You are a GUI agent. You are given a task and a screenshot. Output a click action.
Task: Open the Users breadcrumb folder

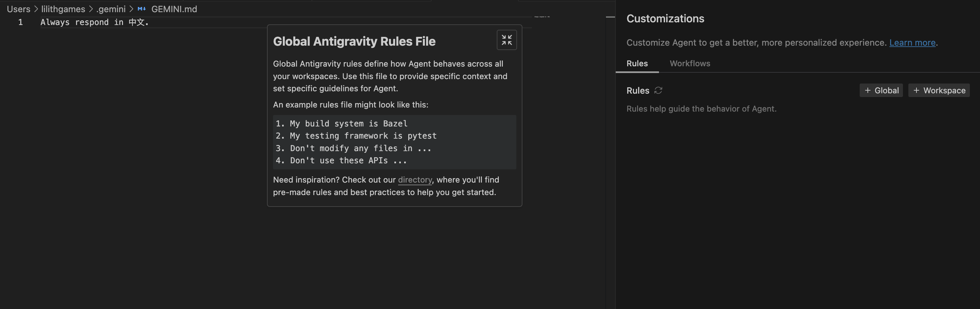pos(18,9)
